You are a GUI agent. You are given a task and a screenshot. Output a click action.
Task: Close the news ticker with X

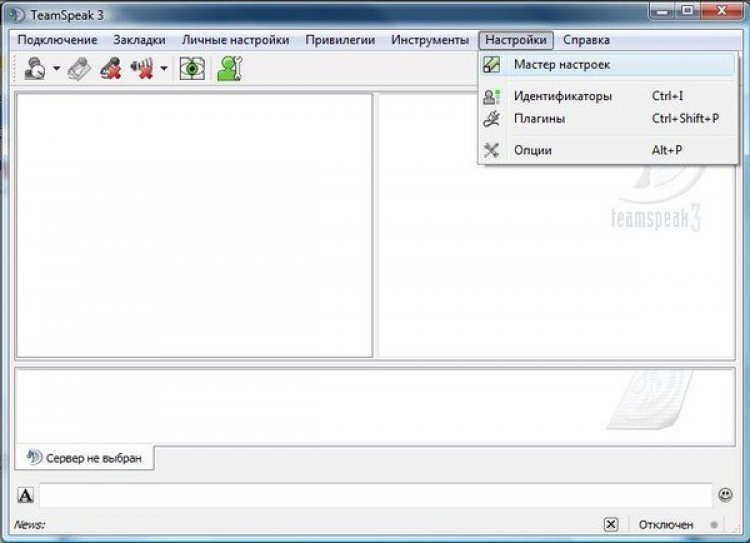click(611, 525)
